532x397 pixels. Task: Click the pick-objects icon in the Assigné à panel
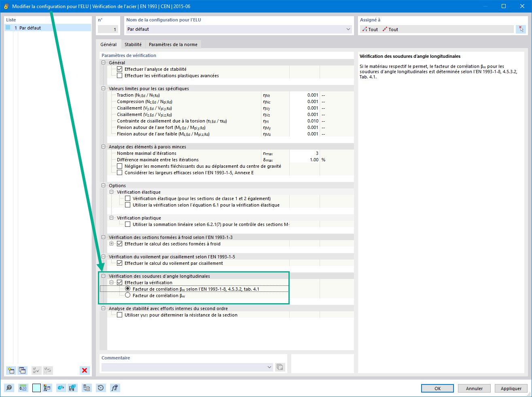click(521, 29)
